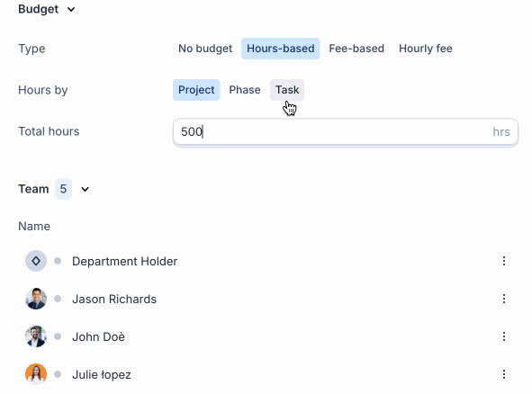Click the status dot beside Jason Richards
This screenshot has width=532, height=394.
58,299
